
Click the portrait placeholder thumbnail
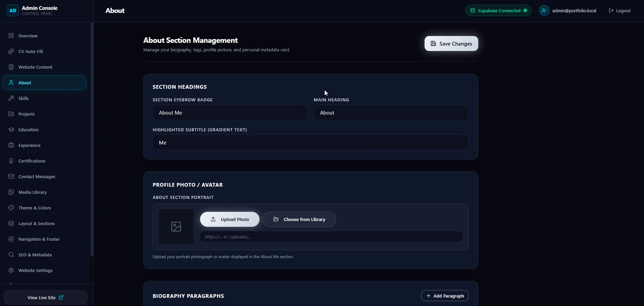[x=176, y=227]
